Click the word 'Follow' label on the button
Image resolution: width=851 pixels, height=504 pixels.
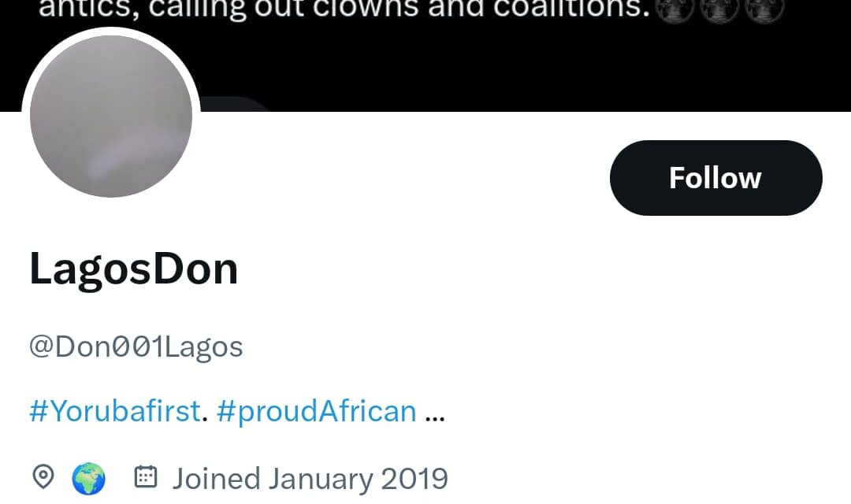coord(715,177)
